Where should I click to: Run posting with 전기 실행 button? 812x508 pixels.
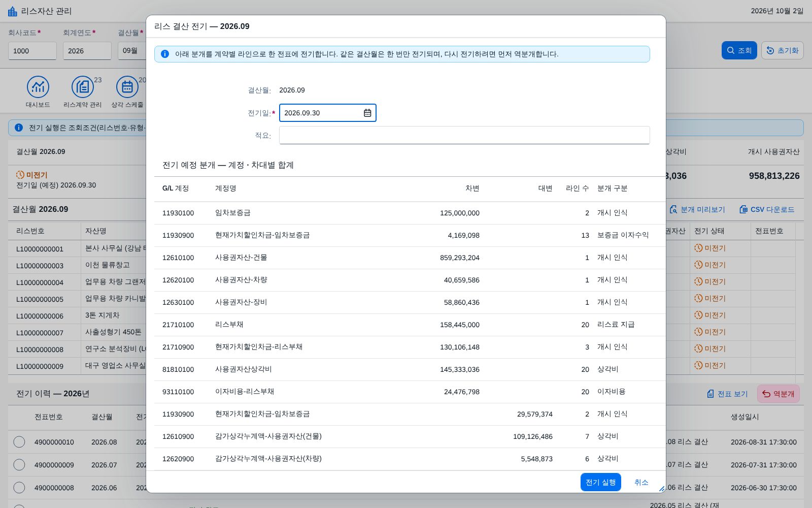click(x=600, y=482)
